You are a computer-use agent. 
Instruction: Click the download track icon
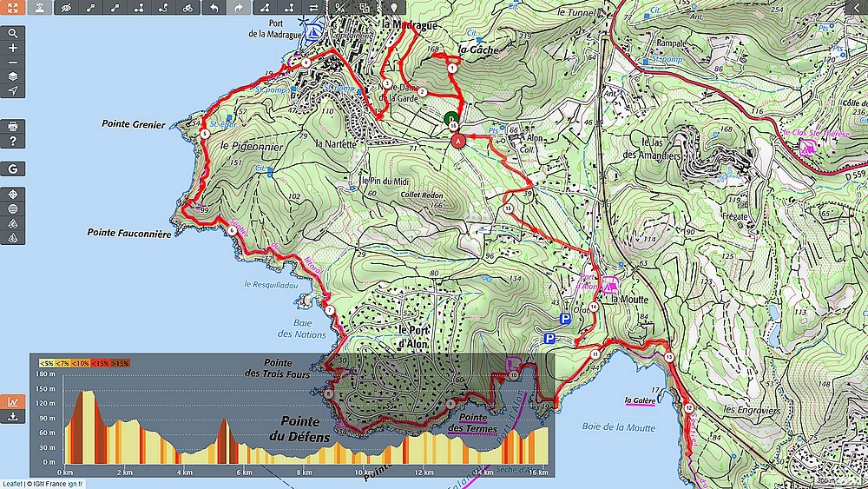(x=13, y=416)
